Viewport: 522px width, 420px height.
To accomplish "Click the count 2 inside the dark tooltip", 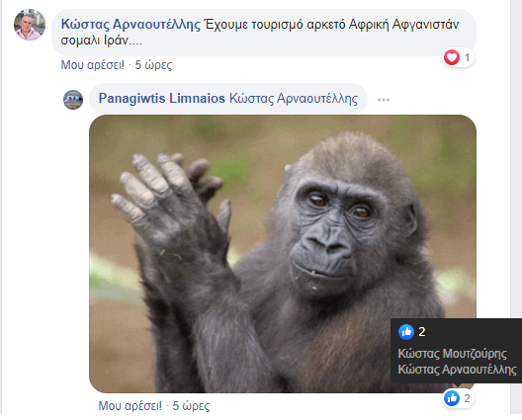I will pyautogui.click(x=422, y=331).
